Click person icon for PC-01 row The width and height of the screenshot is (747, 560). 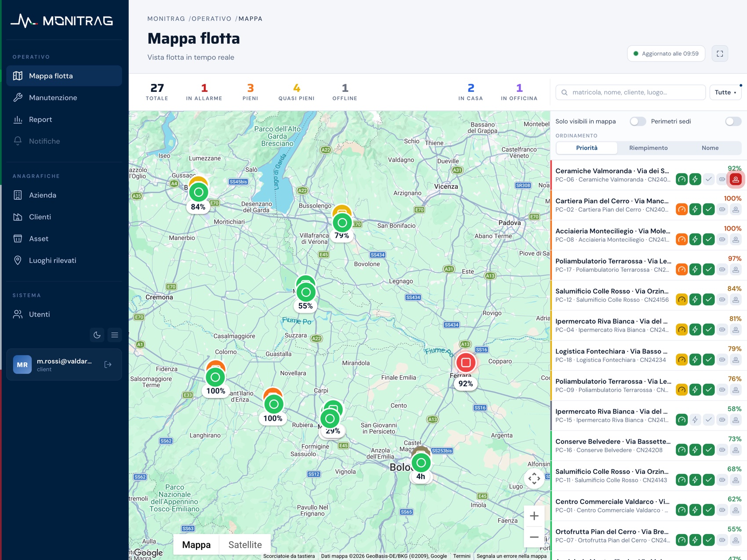click(736, 510)
